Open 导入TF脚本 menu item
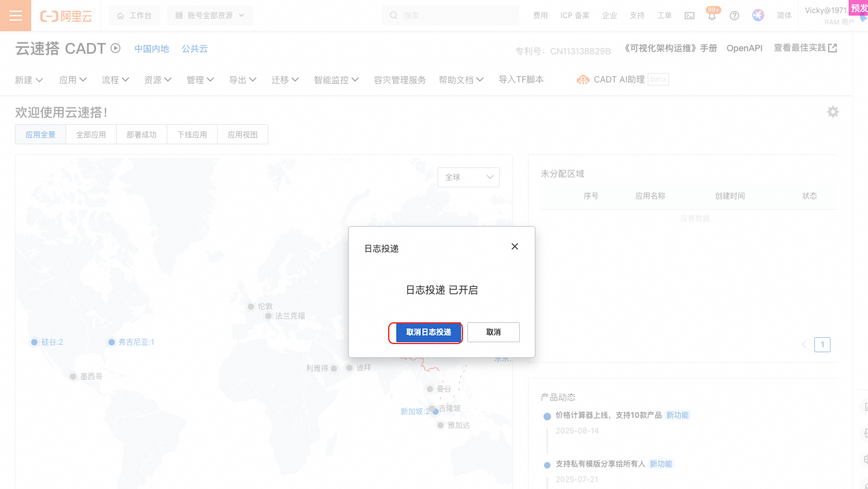This screenshot has width=868, height=489. coord(521,80)
